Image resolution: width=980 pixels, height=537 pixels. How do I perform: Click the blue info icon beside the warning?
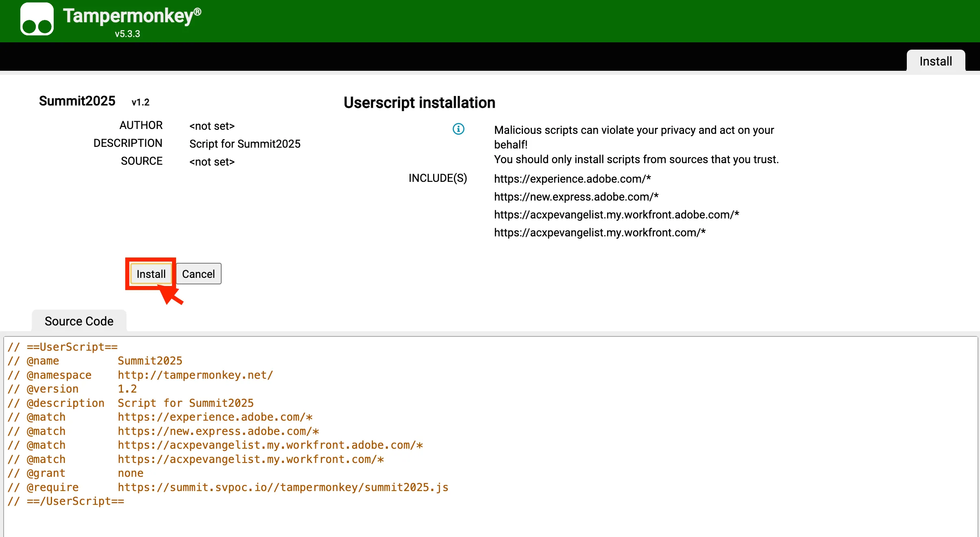[x=458, y=129]
